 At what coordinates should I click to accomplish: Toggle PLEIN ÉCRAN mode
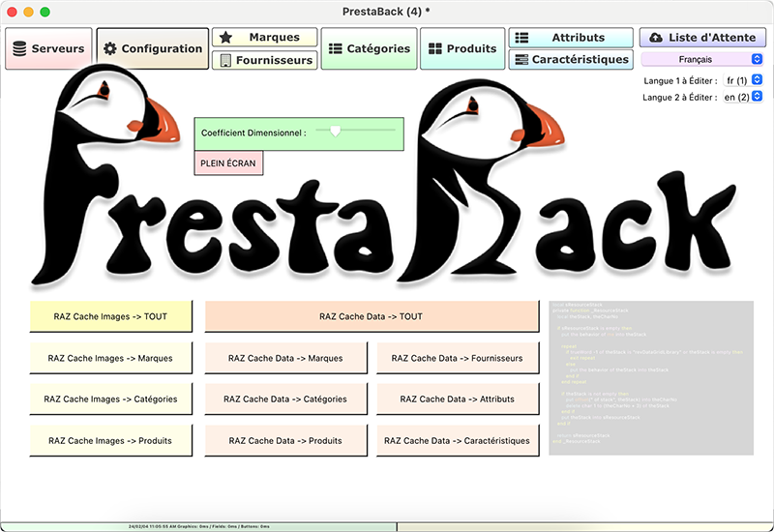(x=228, y=163)
